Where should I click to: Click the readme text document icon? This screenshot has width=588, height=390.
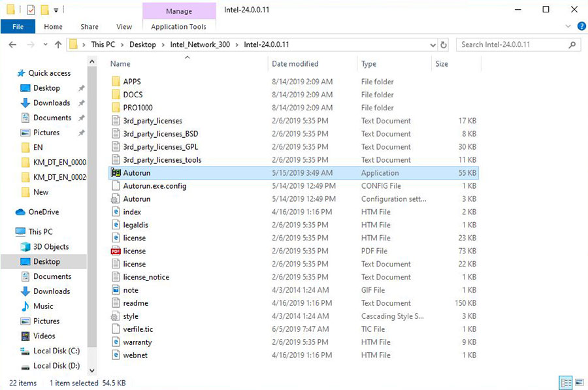(x=116, y=303)
